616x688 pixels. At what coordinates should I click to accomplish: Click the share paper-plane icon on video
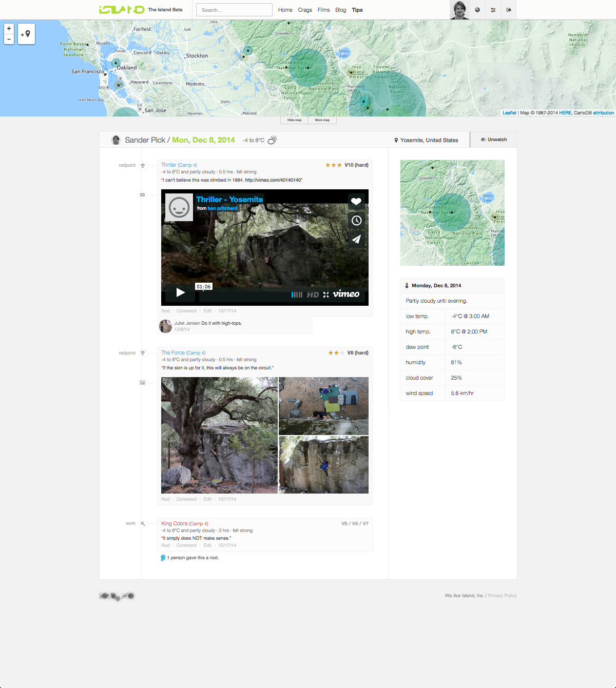[x=356, y=239]
